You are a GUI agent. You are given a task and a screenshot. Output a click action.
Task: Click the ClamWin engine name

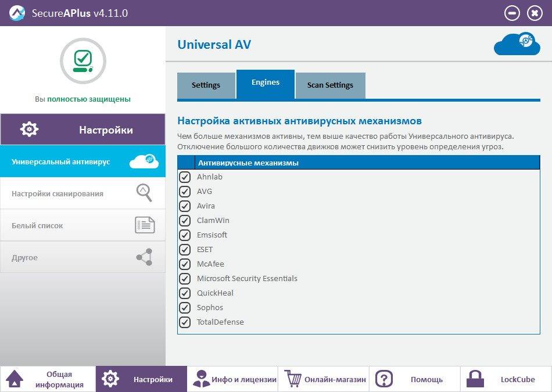[x=213, y=220]
